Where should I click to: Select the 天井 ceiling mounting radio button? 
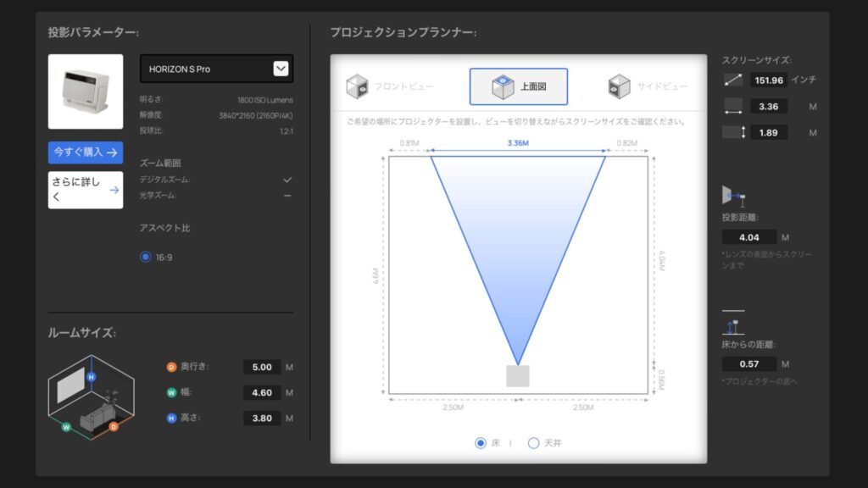(x=534, y=442)
